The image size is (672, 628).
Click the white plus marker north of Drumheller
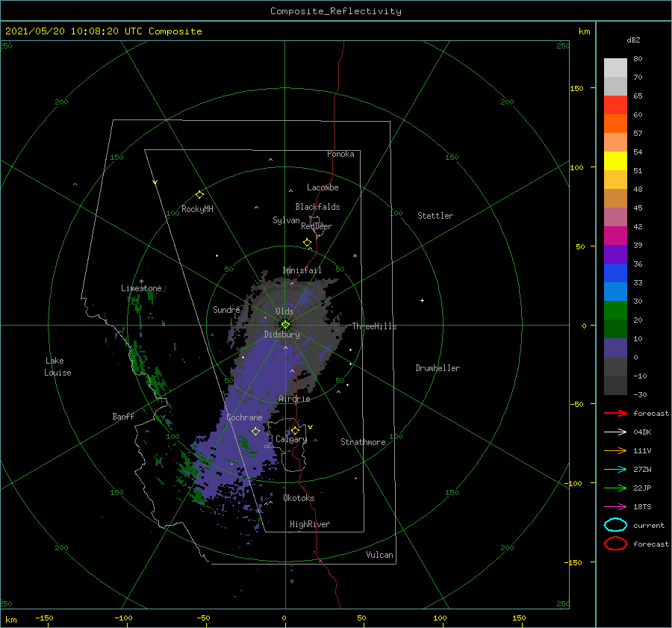pos(422,300)
